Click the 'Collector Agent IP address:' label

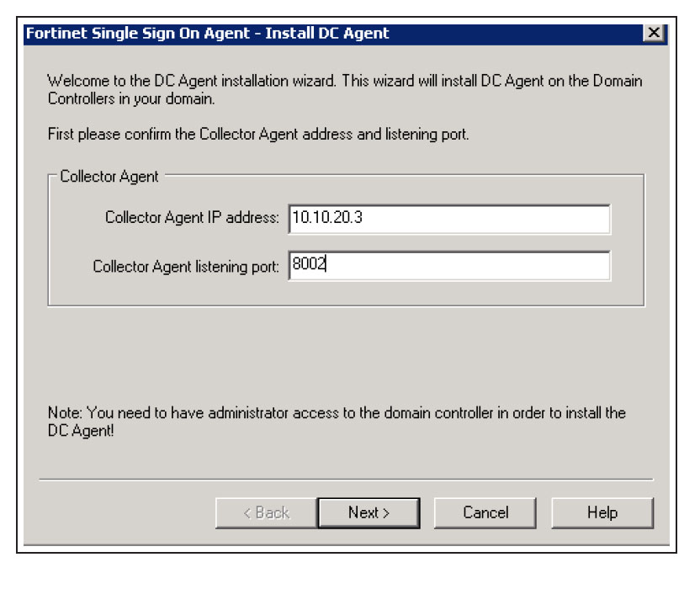192,217
